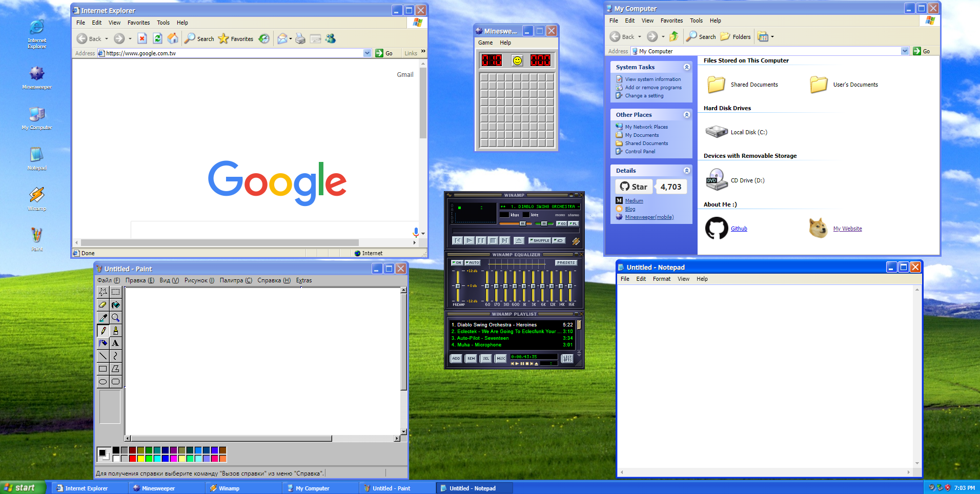This screenshot has height=494, width=980.
Task: Click the Medium link in Details panel
Action: point(634,200)
